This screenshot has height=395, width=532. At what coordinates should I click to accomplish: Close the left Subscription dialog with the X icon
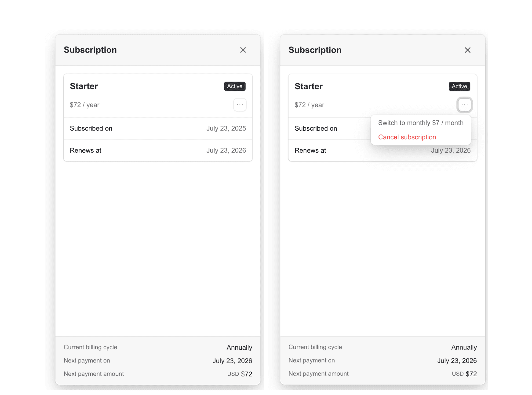pos(243,50)
